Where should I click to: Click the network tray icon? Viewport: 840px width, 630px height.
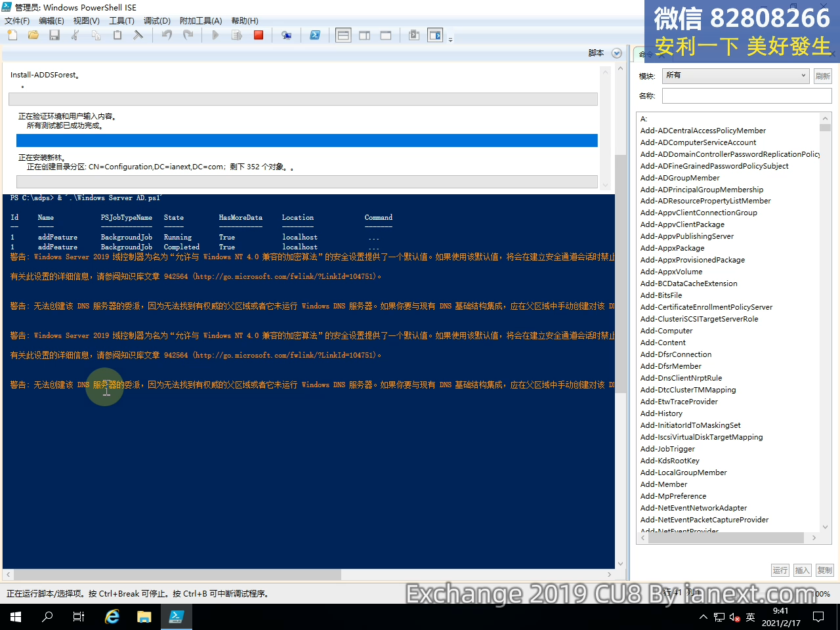coord(719,617)
